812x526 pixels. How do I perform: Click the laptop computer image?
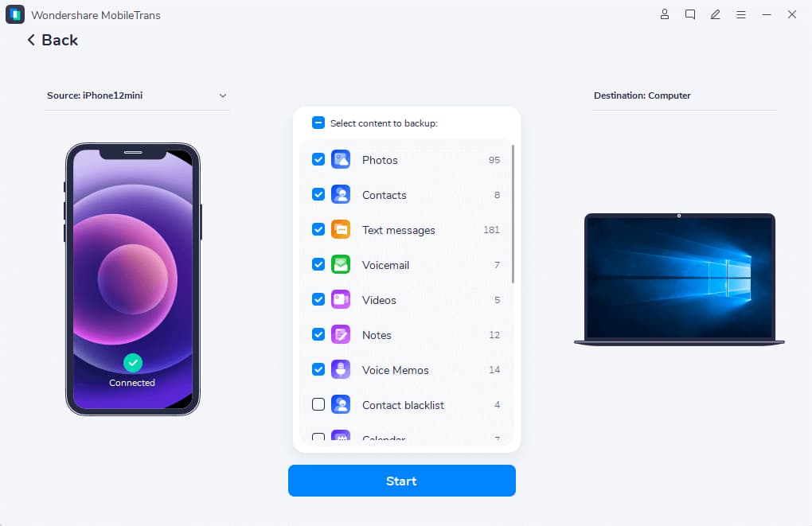point(679,279)
